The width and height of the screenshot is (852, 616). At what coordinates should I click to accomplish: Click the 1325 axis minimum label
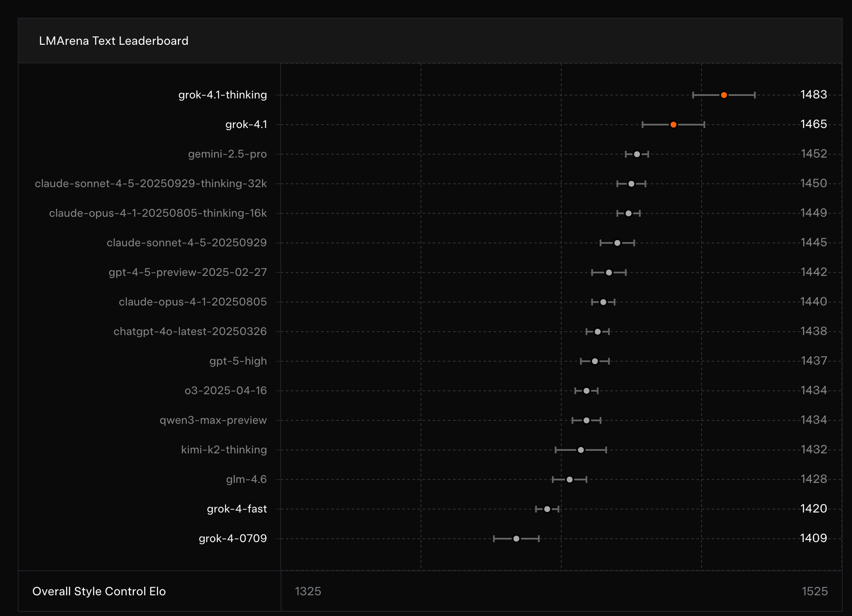coord(308,591)
